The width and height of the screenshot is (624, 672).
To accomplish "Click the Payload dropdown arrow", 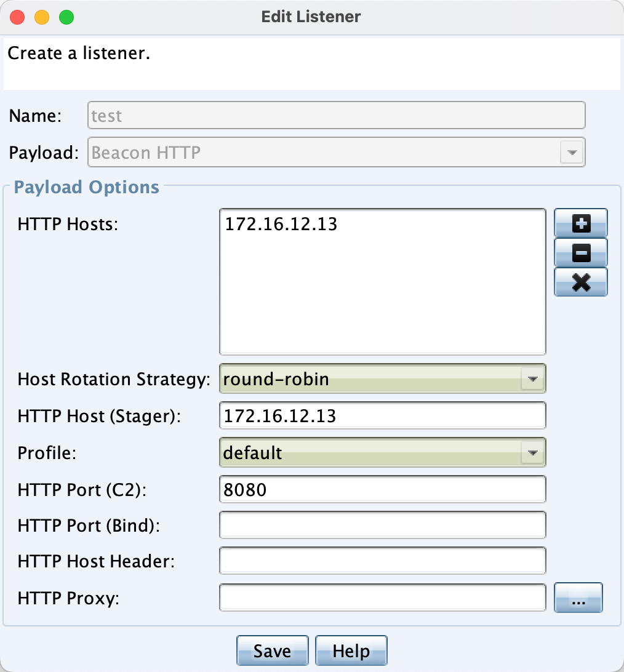I will click(x=571, y=152).
